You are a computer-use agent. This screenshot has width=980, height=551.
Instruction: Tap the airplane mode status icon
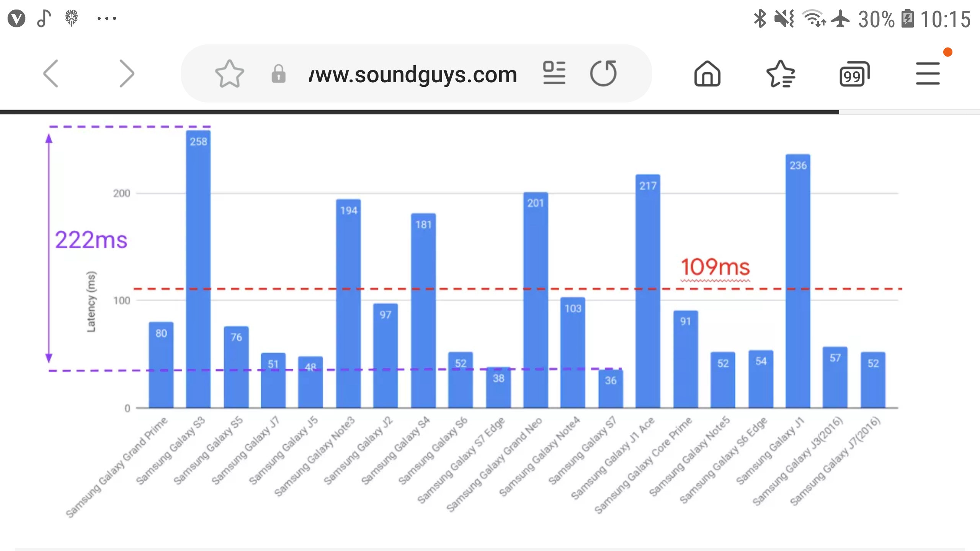pos(841,18)
